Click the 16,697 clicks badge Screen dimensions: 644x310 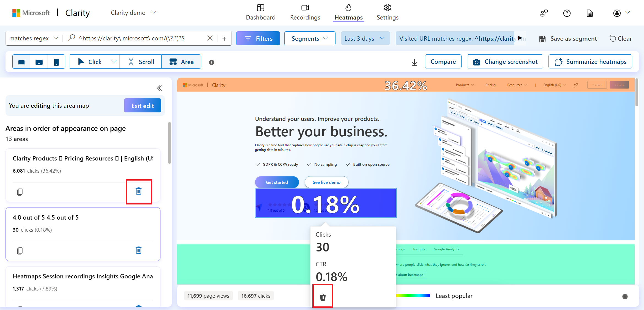point(256,296)
